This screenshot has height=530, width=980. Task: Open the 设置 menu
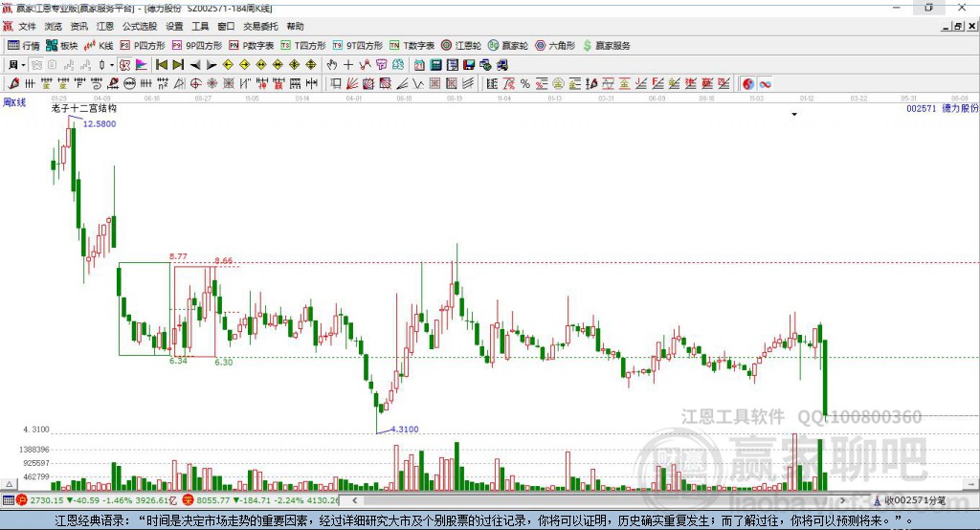174,26
